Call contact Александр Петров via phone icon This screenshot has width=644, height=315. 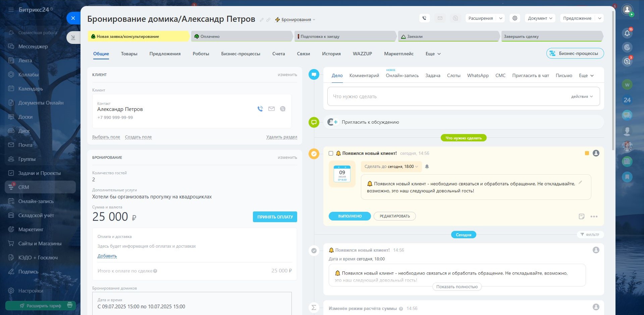260,109
